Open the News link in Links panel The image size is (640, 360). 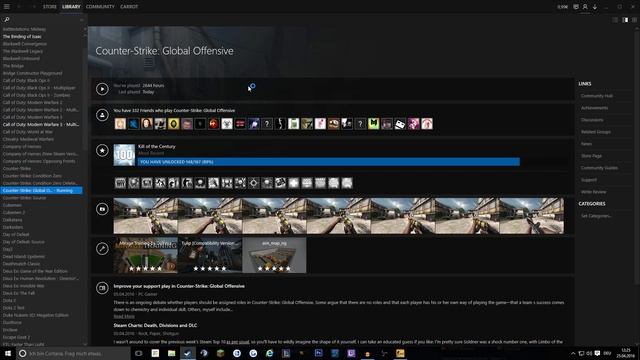(x=586, y=144)
